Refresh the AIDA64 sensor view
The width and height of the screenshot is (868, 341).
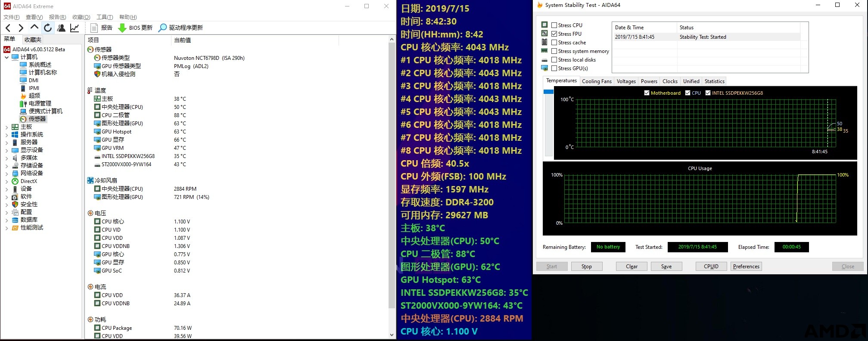tap(48, 28)
